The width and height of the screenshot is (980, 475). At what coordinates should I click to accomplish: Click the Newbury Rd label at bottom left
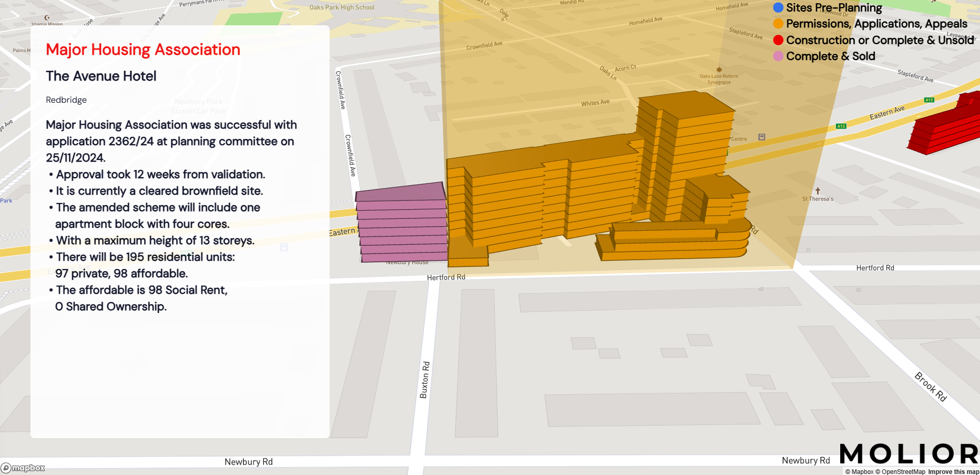pos(249,462)
